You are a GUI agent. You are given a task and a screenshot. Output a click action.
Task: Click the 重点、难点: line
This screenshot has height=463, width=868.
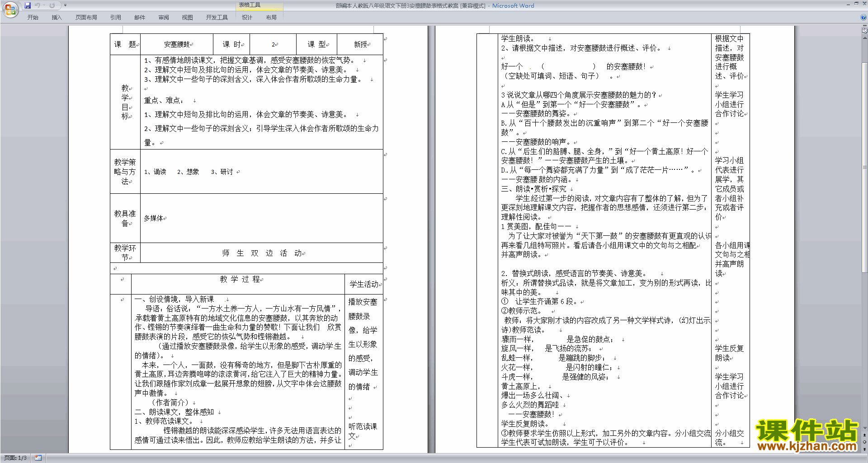coord(164,100)
